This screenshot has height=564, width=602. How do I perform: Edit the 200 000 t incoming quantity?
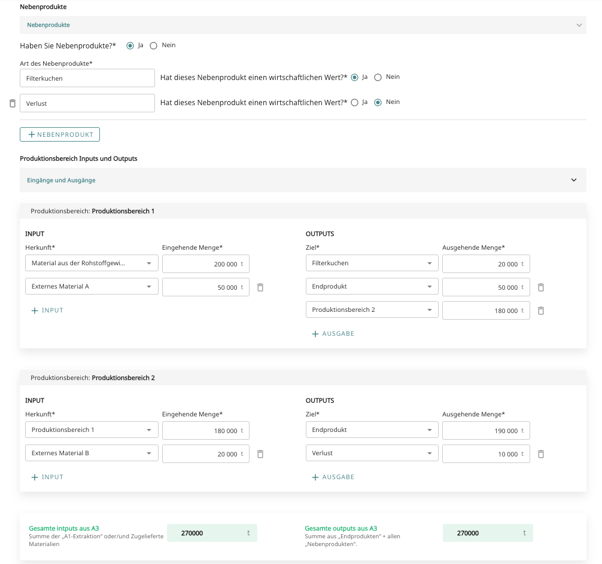[206, 264]
